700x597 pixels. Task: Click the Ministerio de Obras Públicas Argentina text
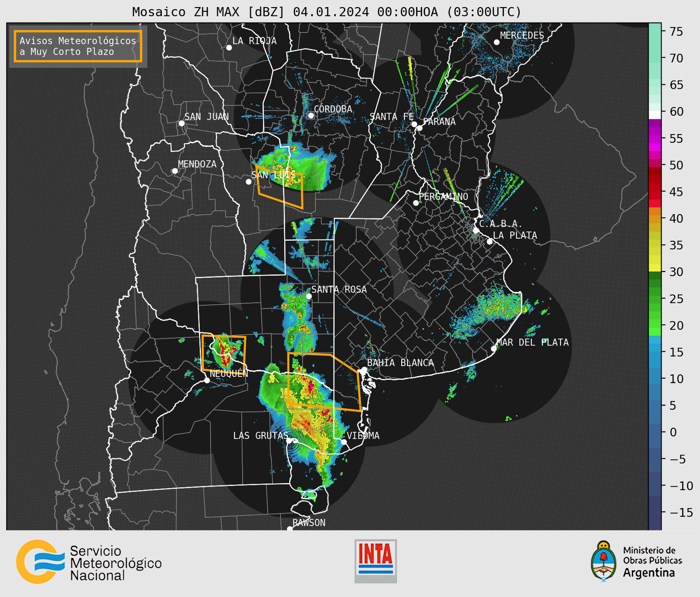coord(652,562)
